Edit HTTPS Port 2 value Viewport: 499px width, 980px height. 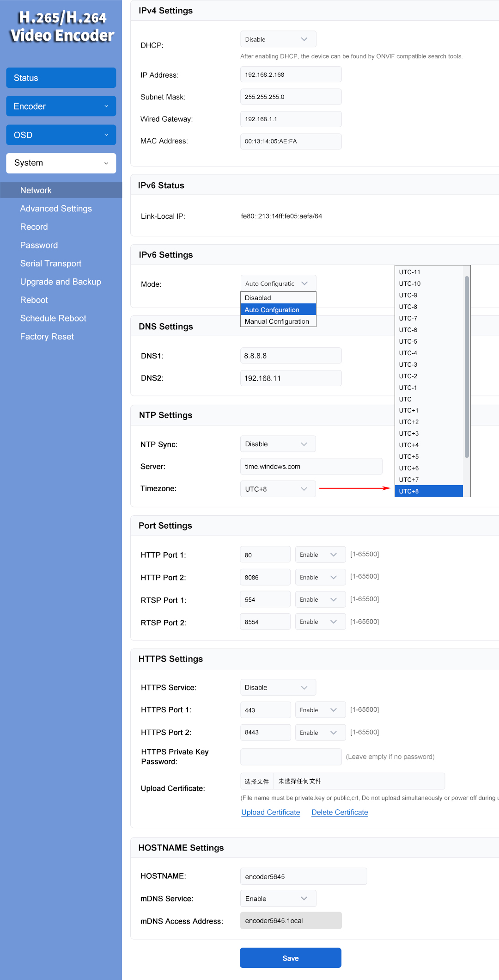(265, 732)
